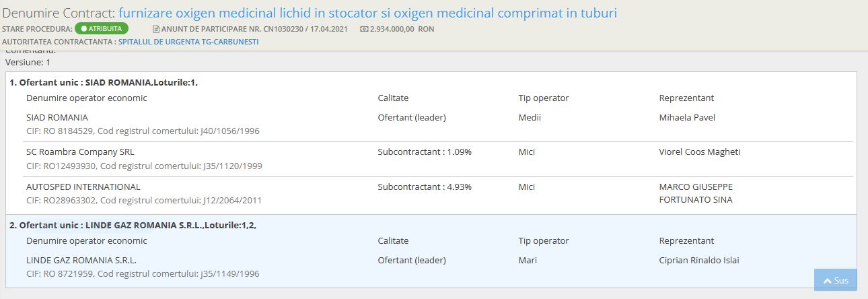Open the SPITALUL DE URGENTA TG-CARBUNESTI link

(x=188, y=42)
